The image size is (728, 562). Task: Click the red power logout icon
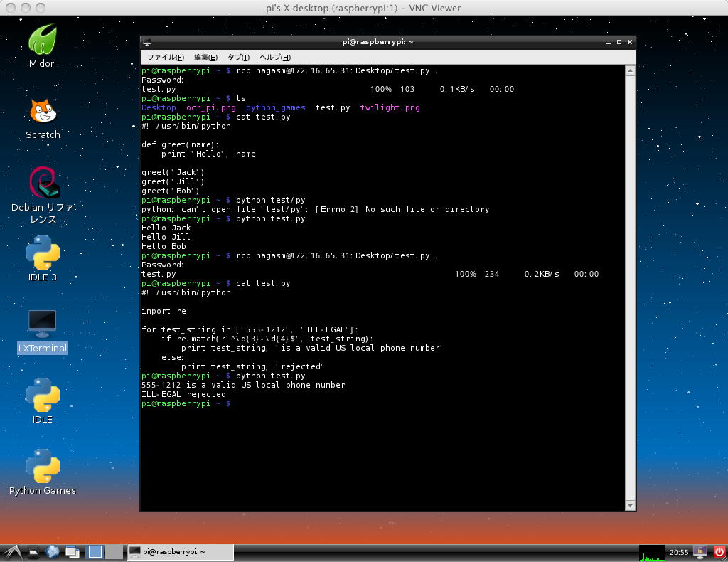tap(719, 552)
